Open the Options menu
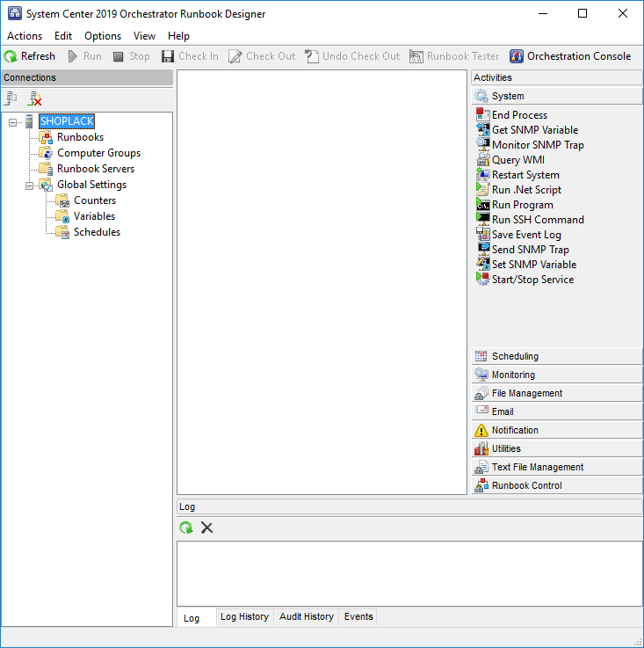Image resolution: width=644 pixels, height=648 pixels. click(x=103, y=36)
